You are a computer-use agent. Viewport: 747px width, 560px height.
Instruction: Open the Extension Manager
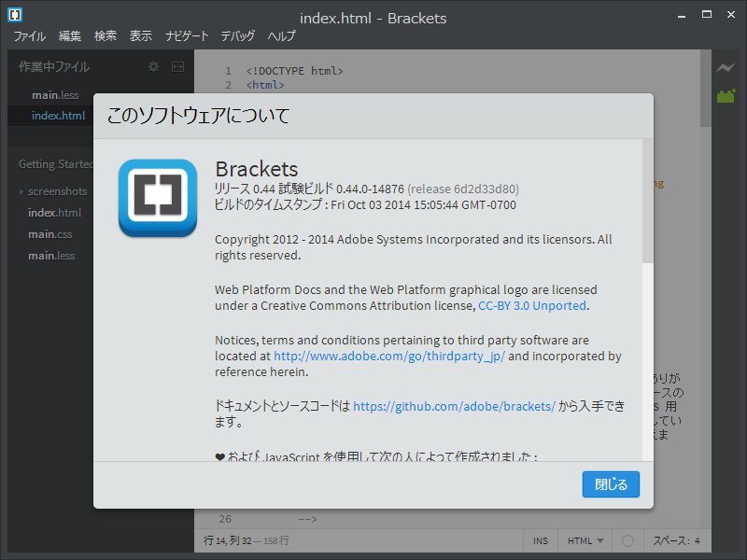click(x=726, y=95)
